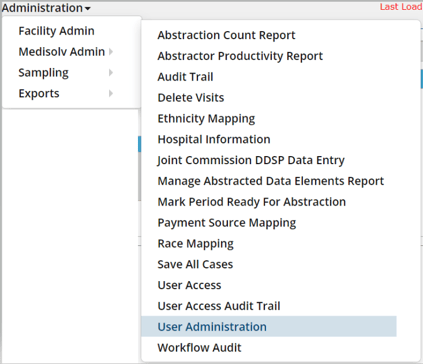
Task: Expand the Exports submenu arrow
Action: pos(111,94)
